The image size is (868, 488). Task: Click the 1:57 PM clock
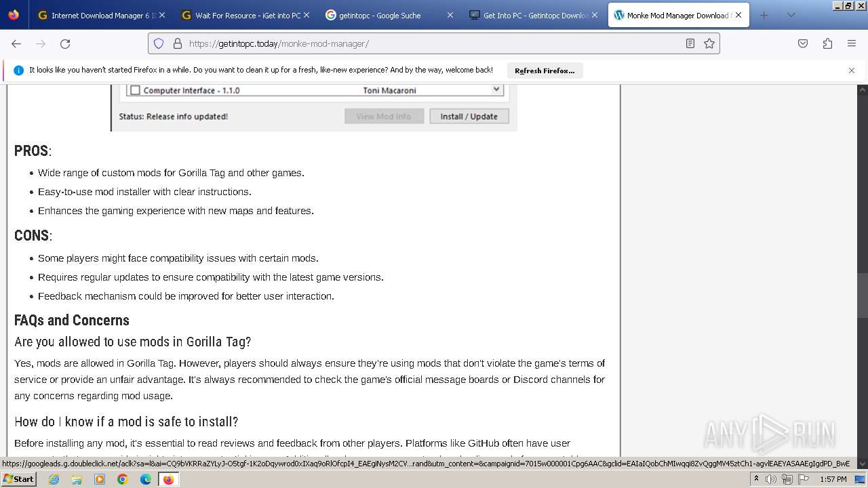click(833, 479)
